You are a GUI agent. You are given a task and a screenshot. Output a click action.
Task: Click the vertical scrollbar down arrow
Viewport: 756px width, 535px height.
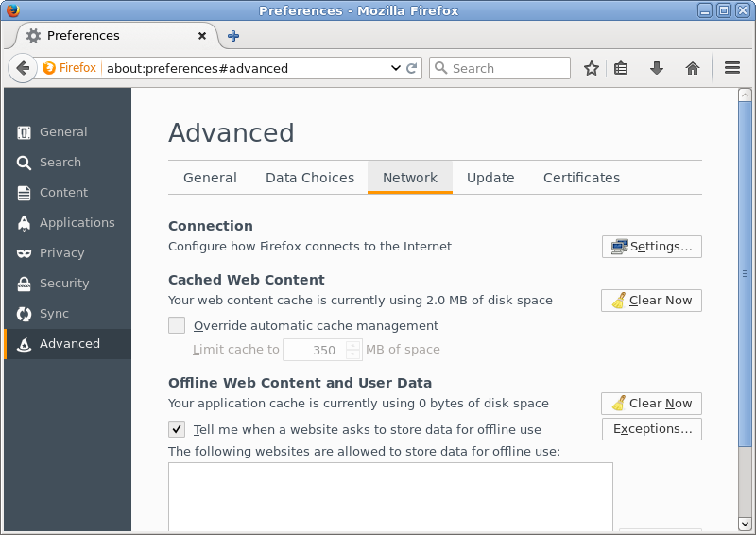pyautogui.click(x=745, y=524)
